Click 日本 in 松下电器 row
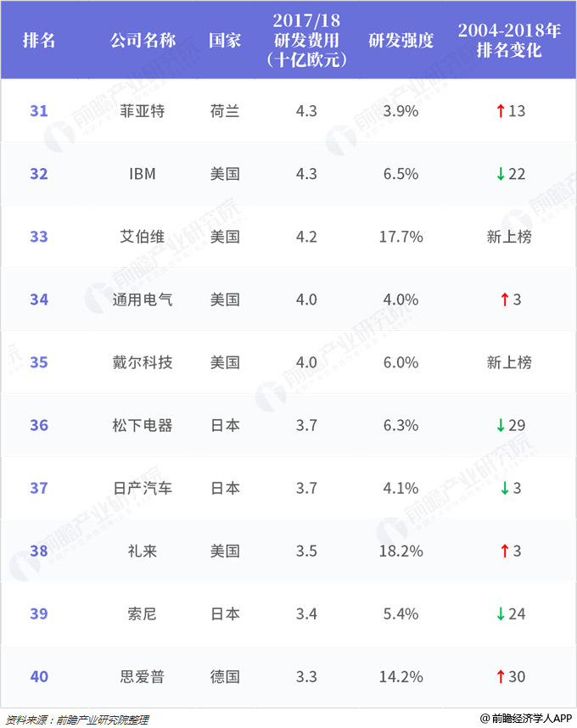 click(x=225, y=425)
